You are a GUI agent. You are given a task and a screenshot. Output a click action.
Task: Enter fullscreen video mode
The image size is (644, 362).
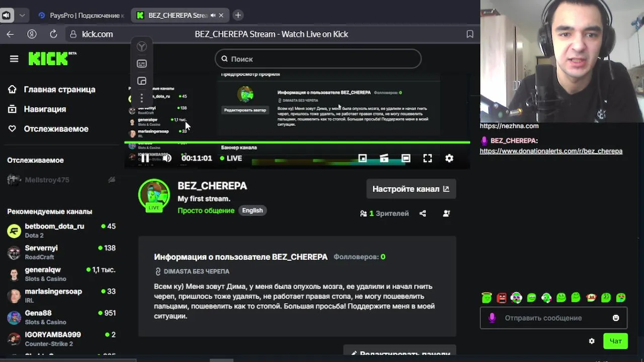428,158
